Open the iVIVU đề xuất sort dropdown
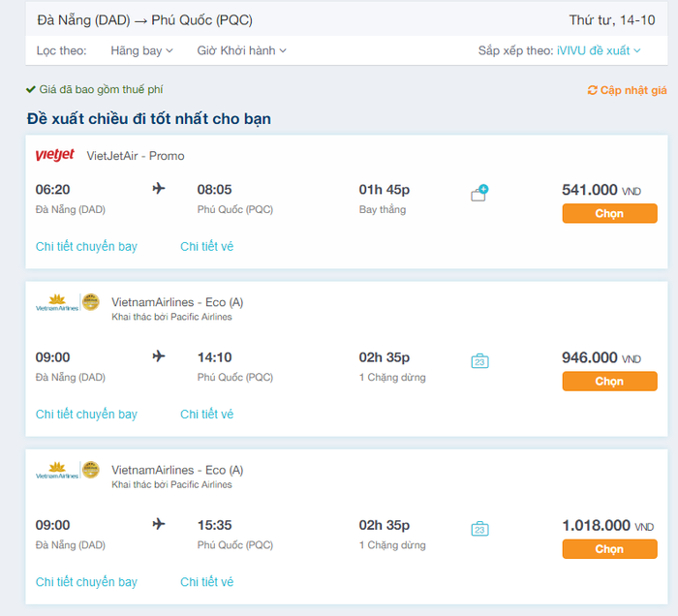Image resolution: width=678 pixels, height=616 pixels. coord(599,50)
